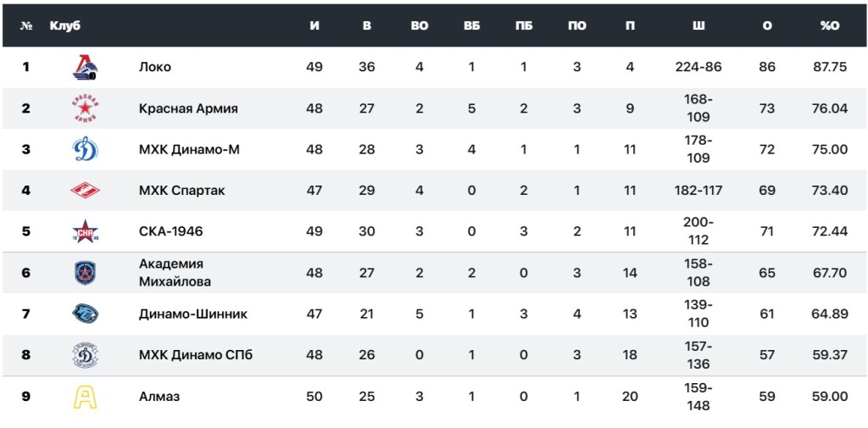Sort by the Клуб column header
Screen dimensions: 868x428
65,25
